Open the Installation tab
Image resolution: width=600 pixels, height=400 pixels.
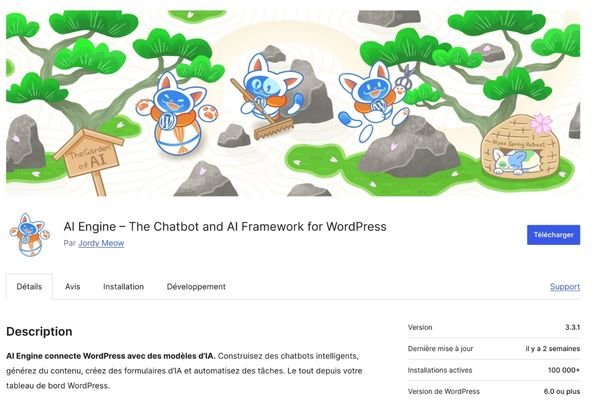123,286
